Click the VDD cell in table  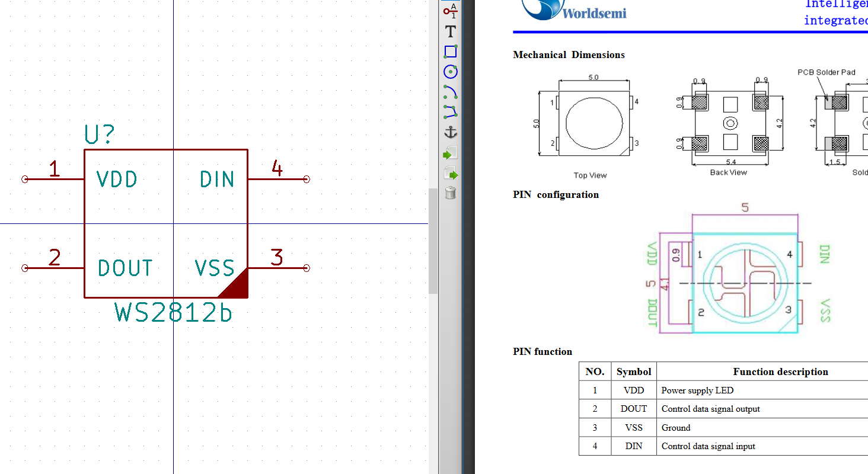(x=634, y=390)
